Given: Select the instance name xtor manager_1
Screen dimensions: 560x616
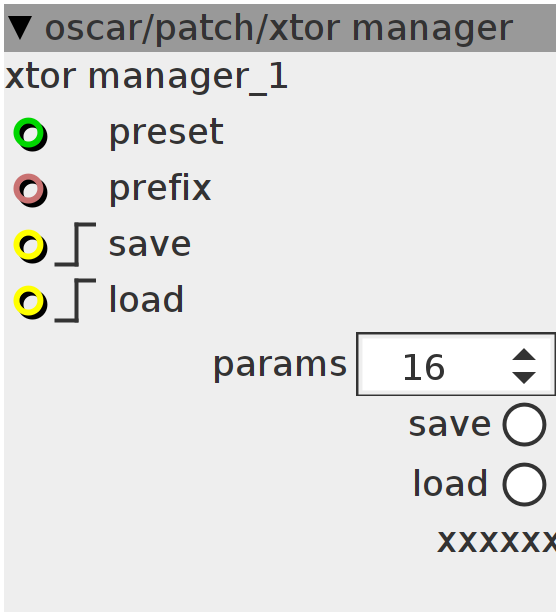Looking at the screenshot, I should (147, 77).
